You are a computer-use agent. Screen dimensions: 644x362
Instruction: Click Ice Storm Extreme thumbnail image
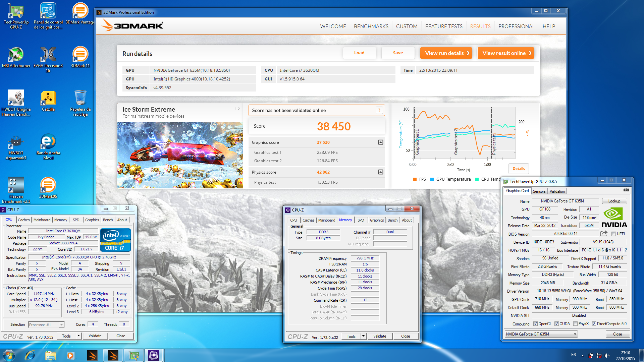[180, 155]
